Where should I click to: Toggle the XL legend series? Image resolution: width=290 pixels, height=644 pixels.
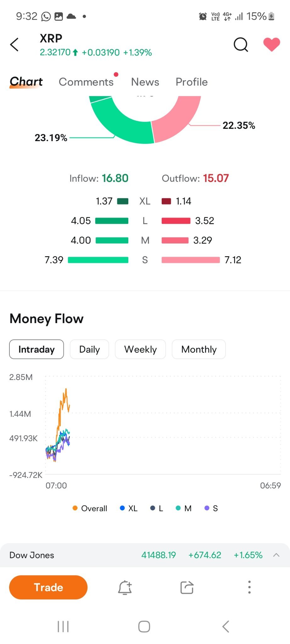point(129,508)
